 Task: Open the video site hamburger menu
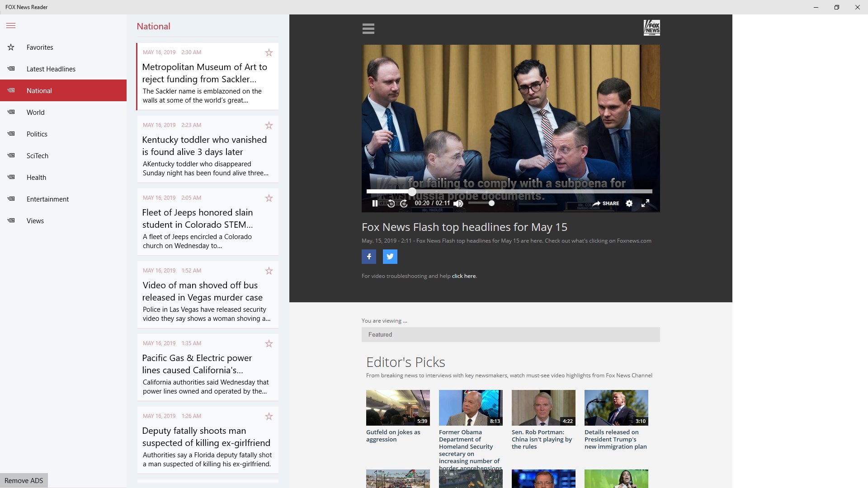[368, 29]
